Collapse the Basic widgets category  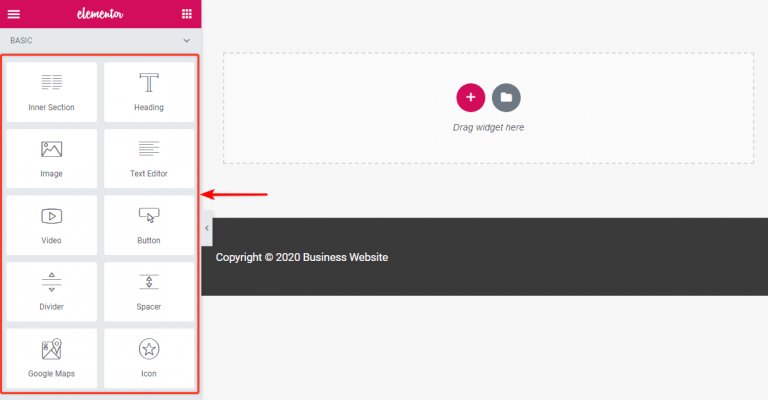pyautogui.click(x=187, y=40)
